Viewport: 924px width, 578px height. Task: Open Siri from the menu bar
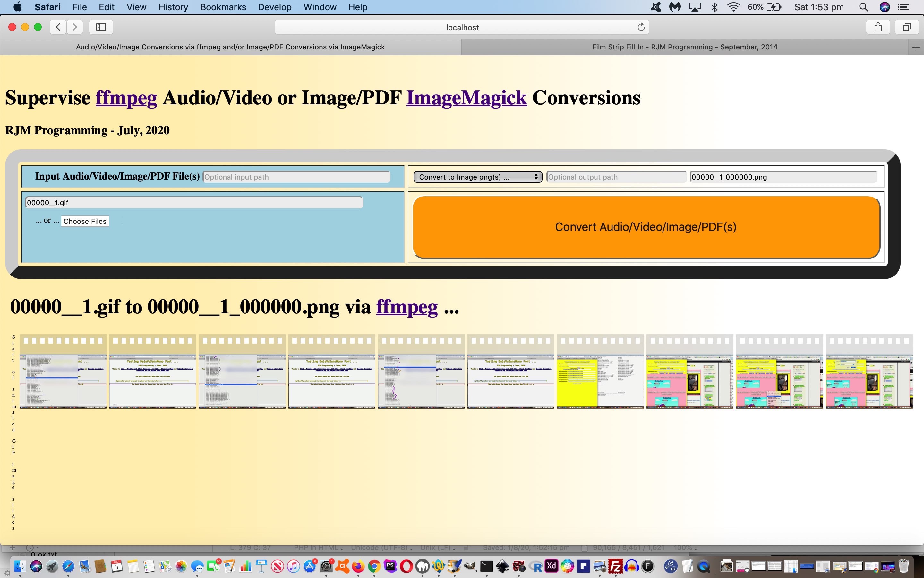click(885, 7)
